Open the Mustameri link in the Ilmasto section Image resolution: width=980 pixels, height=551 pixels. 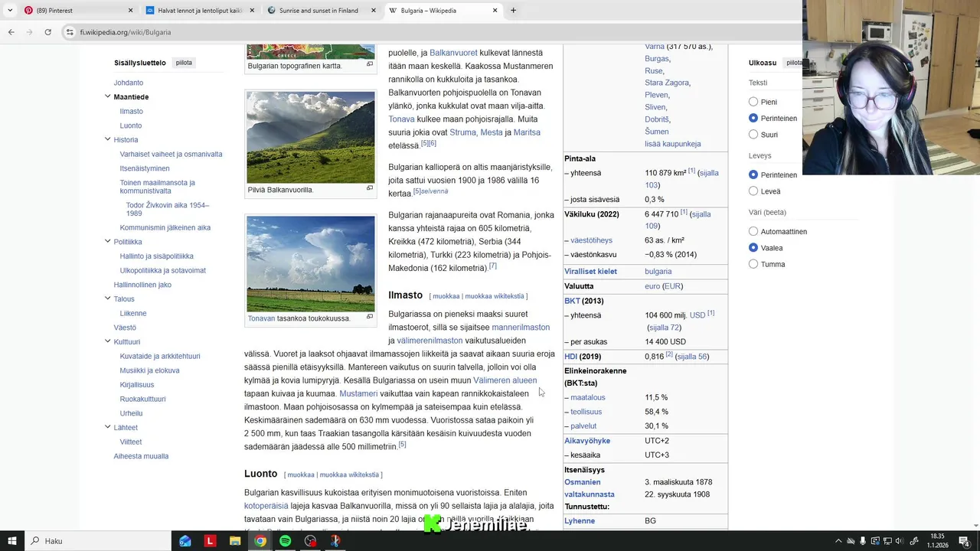[358, 393]
